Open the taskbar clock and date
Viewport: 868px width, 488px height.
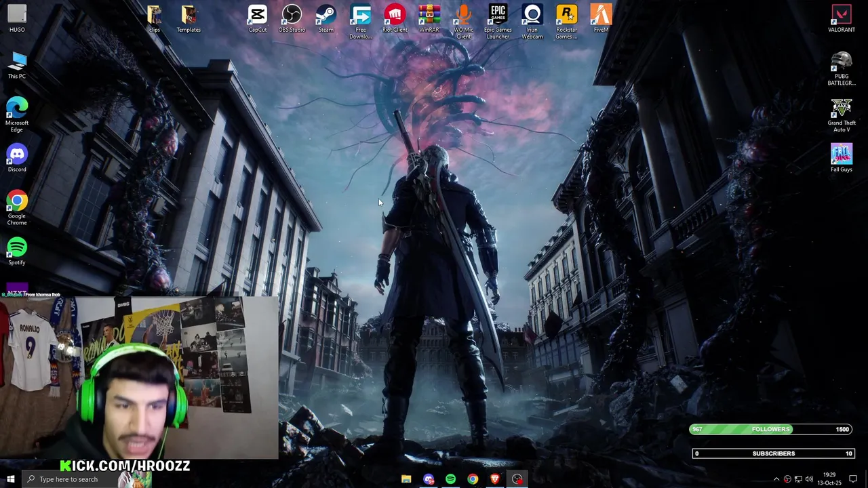click(830, 479)
